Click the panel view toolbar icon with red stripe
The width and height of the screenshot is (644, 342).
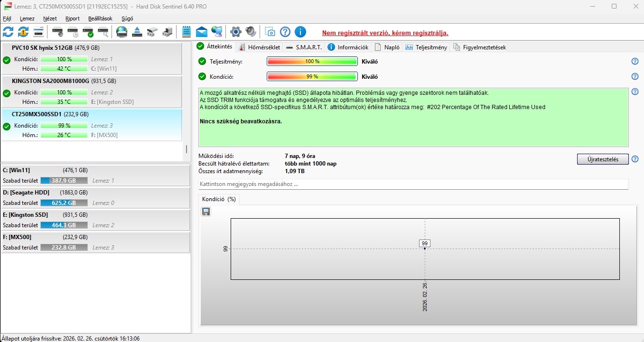(x=38, y=32)
